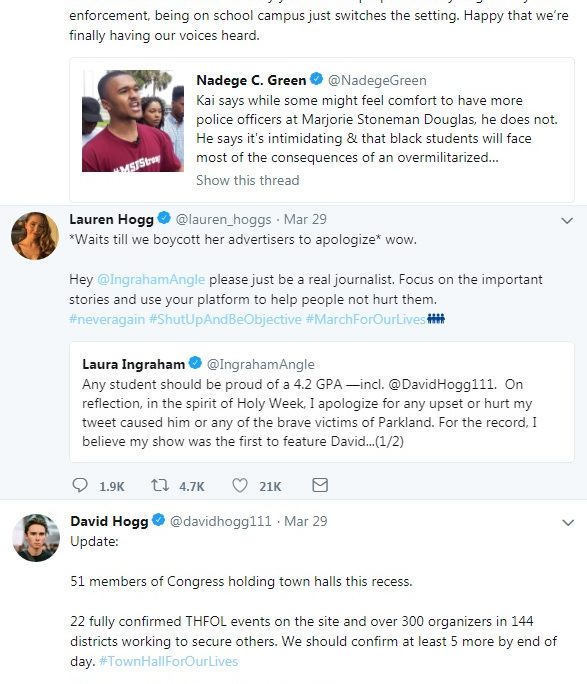Open Laura Ingraham's quoted tweet card
Image resolution: width=587 pixels, height=684 pixels.
[322, 402]
